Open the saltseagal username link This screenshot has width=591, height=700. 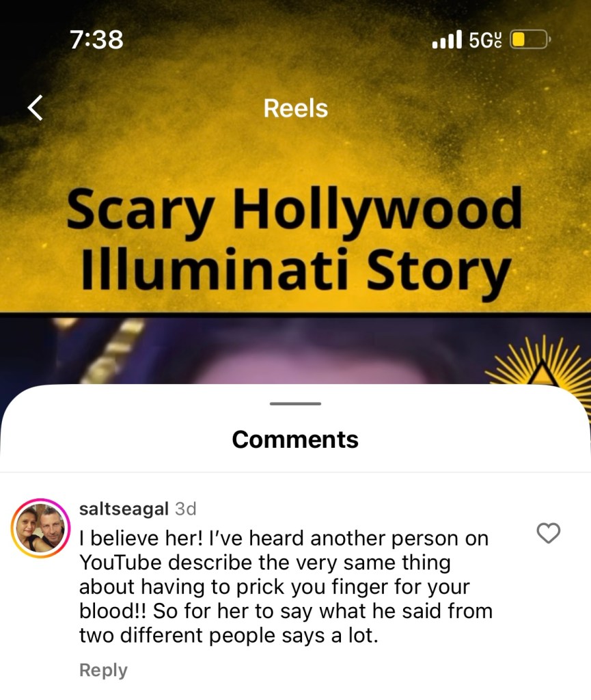[x=124, y=509]
